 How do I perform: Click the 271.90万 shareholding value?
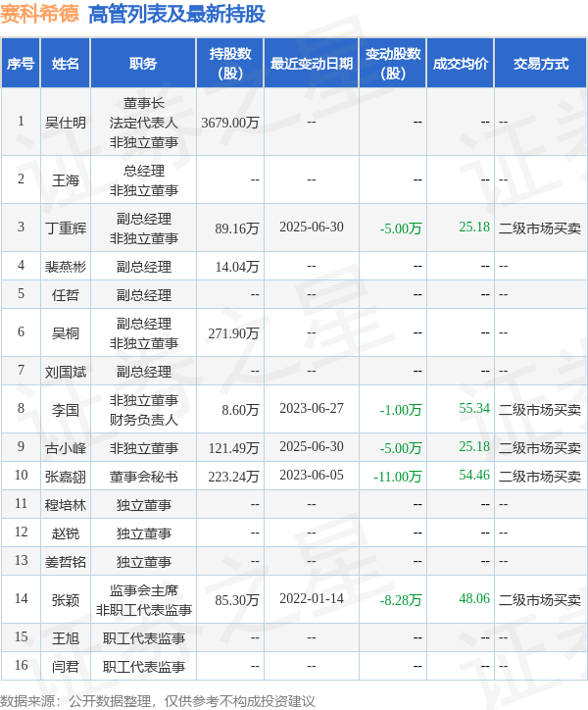(233, 332)
